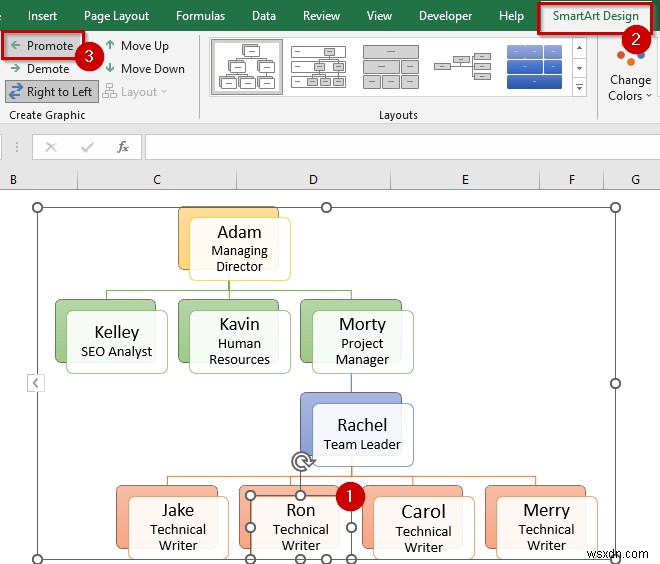The image size is (660, 564).
Task: Toggle the Right to Left button
Action: (52, 91)
